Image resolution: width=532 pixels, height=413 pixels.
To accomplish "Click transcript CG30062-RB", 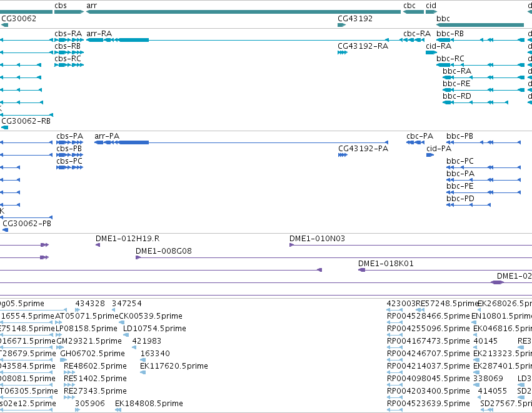I will 5,127.
